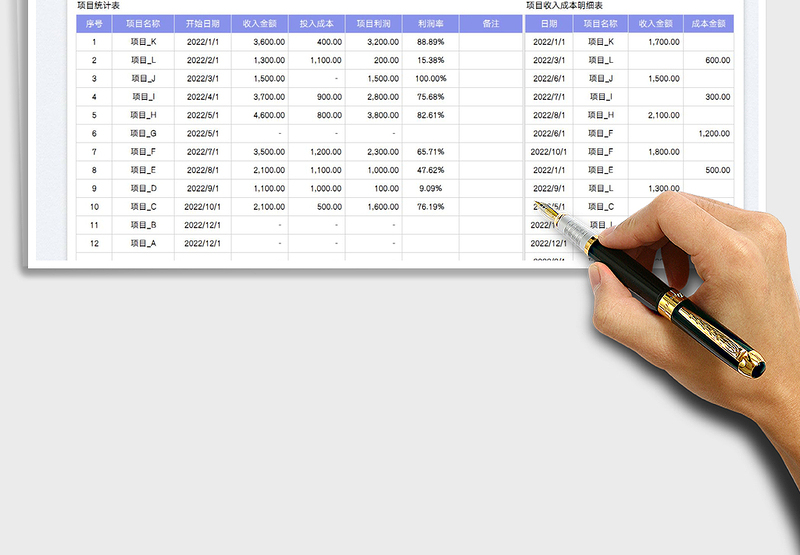Click the 序号 column header
The image size is (800, 555).
94,23
